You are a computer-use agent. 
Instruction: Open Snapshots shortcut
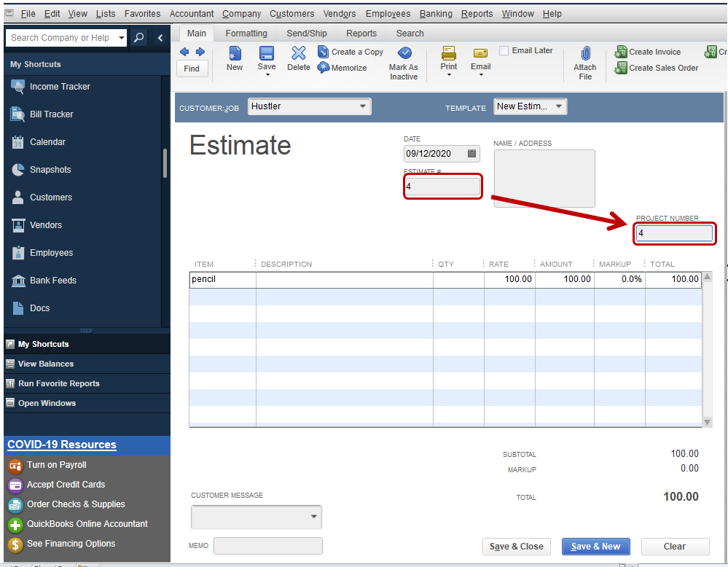tap(41, 170)
